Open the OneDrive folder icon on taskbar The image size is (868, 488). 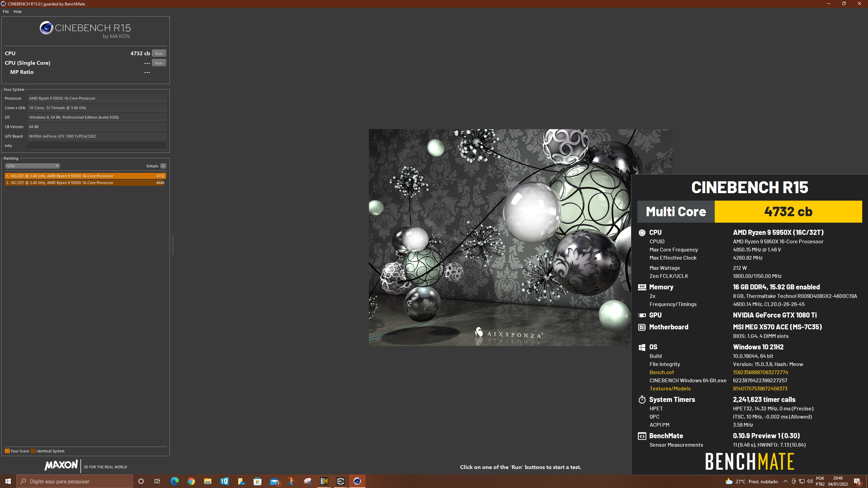tap(241, 481)
